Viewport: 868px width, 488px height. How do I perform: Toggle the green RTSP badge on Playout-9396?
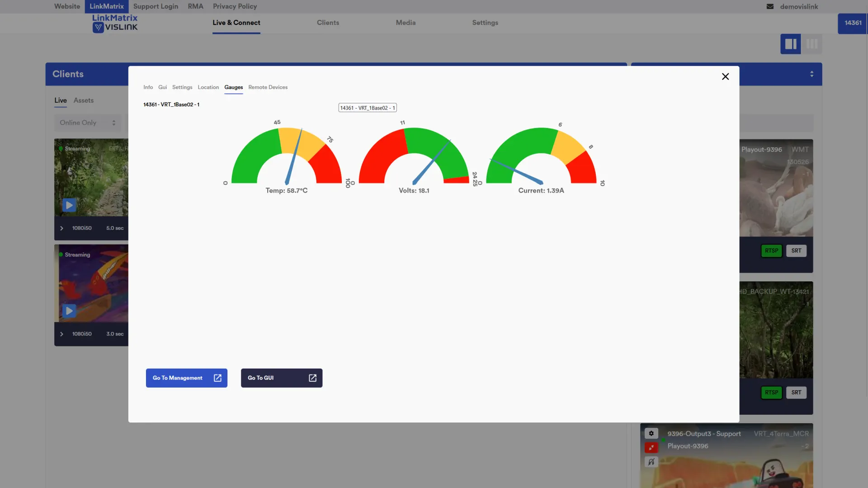click(771, 251)
